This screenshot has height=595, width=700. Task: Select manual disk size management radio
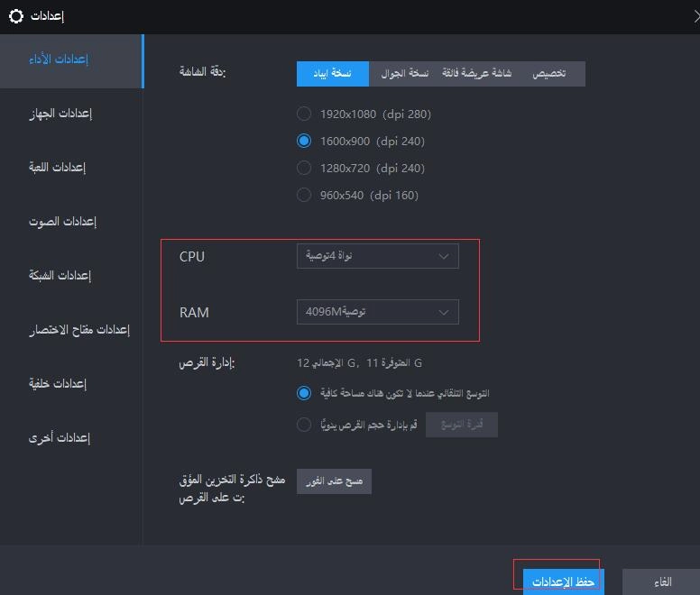pyautogui.click(x=304, y=425)
